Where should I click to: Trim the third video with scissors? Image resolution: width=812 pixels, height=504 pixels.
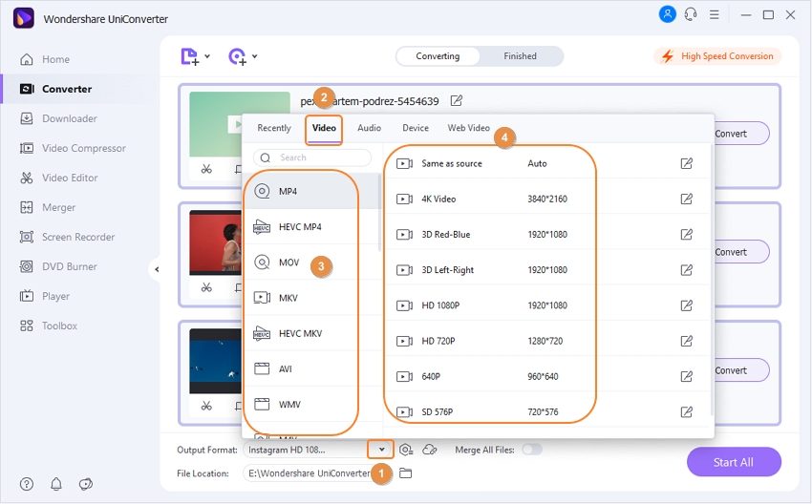(x=206, y=406)
